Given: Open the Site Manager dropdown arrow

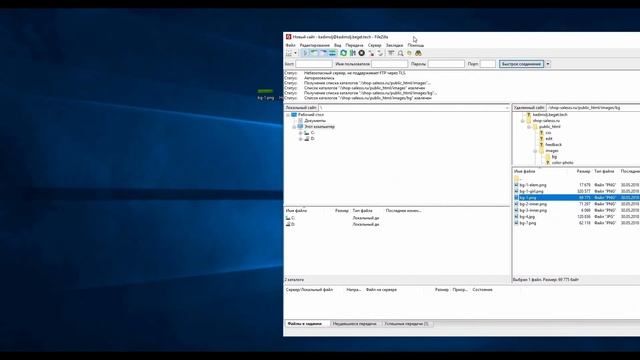Looking at the screenshot, I should (296, 53).
